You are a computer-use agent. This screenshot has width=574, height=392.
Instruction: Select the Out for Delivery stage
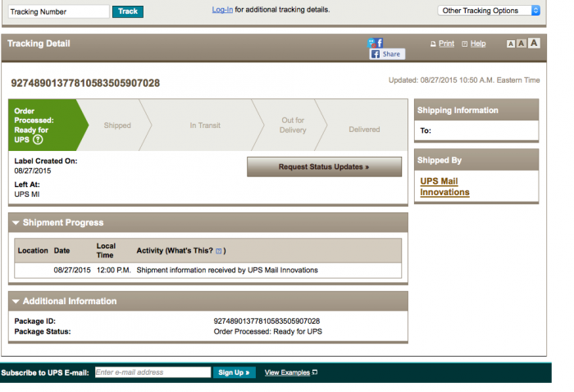(293, 125)
